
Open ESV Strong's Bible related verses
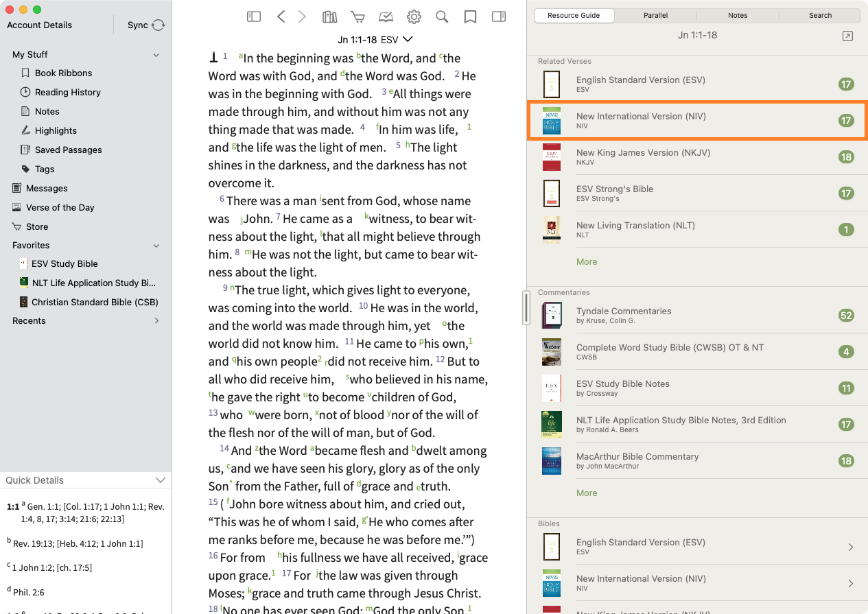pos(697,193)
